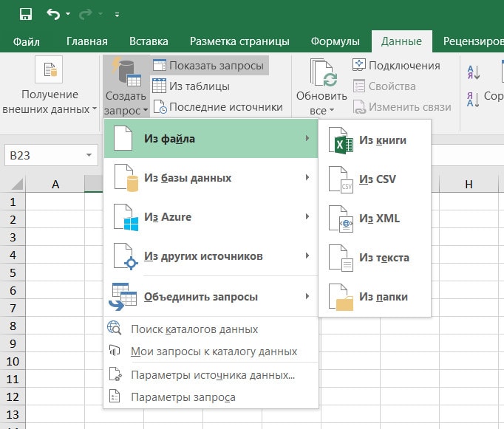Click the Save floppy disk icon

click(26, 14)
